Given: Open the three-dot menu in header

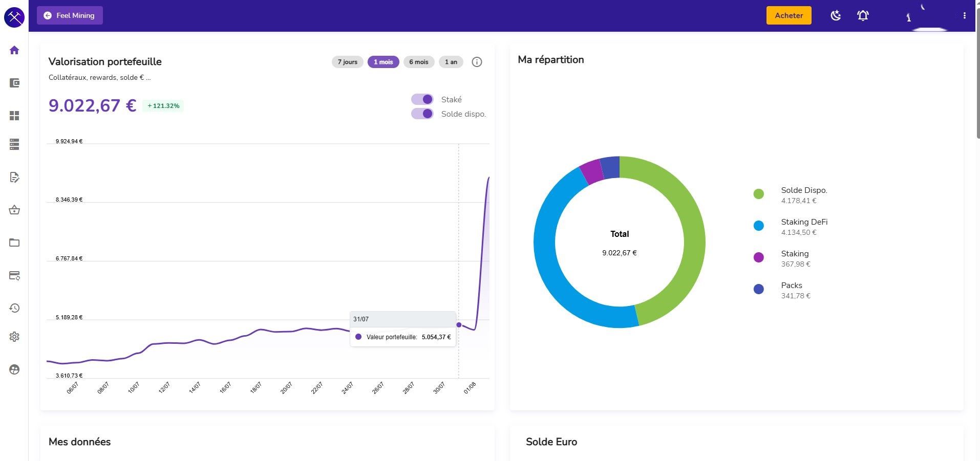Looking at the screenshot, I should pyautogui.click(x=964, y=15).
